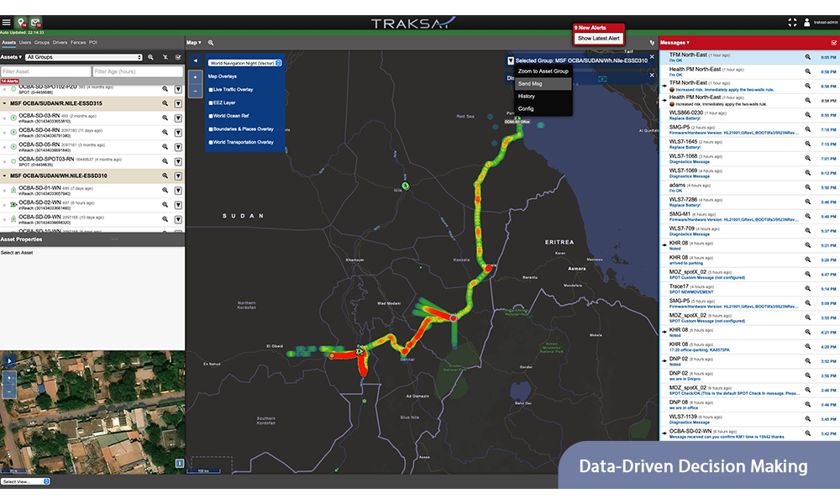Viewport: 840px width, 504px height.
Task: Choose Zoom to Asset Group option
Action: 543,71
